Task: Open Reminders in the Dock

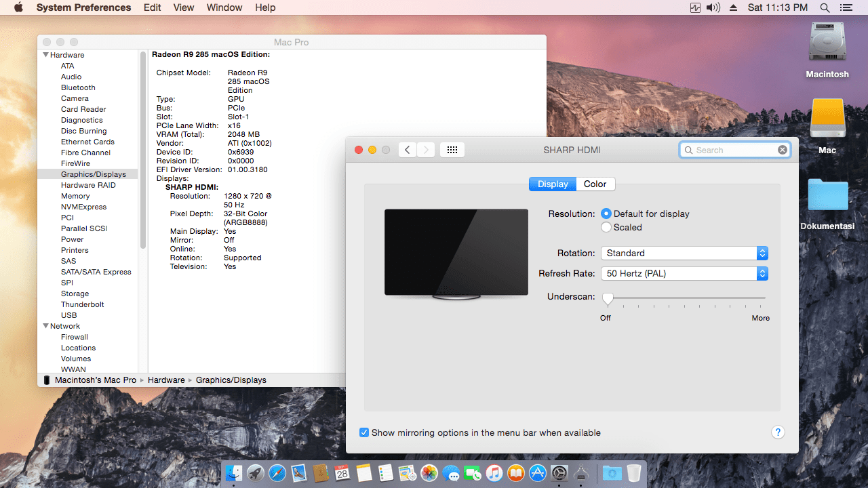Action: point(386,473)
